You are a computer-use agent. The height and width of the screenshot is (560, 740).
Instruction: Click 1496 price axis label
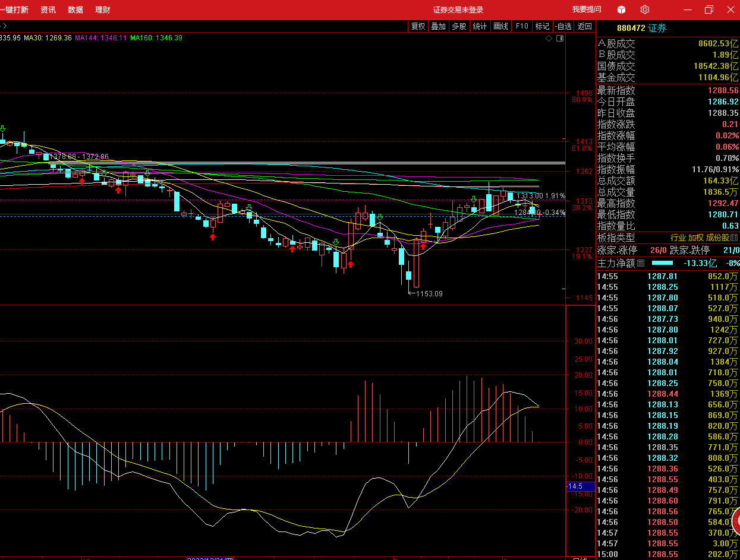coord(584,93)
